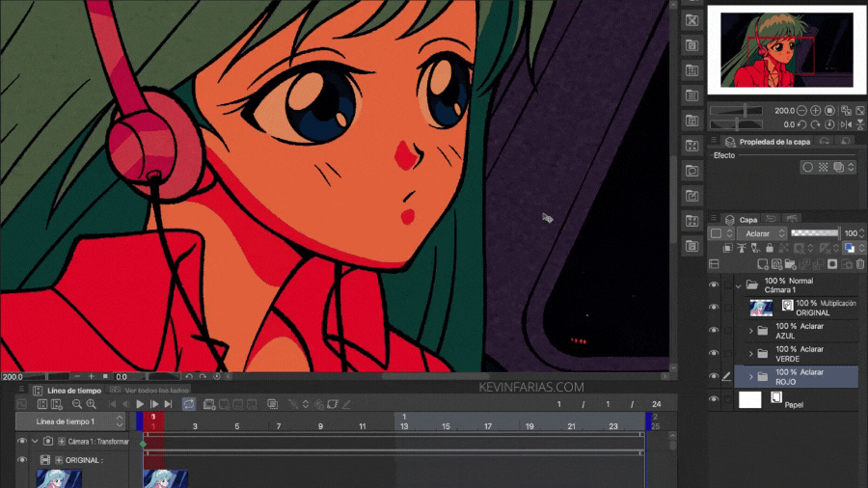Zoom in in the Navigator panel
The width and height of the screenshot is (868, 488).
pos(815,111)
